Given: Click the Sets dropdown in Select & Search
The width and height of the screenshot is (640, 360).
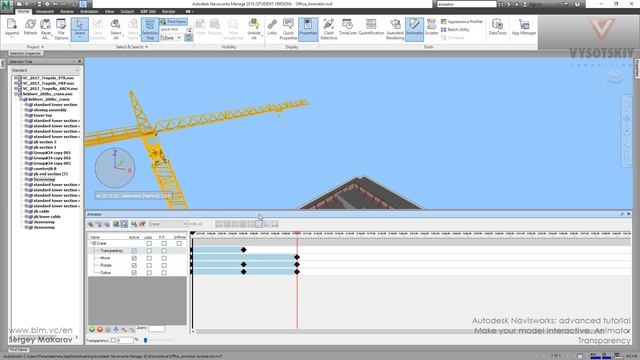Looking at the screenshot, I should click(171, 38).
